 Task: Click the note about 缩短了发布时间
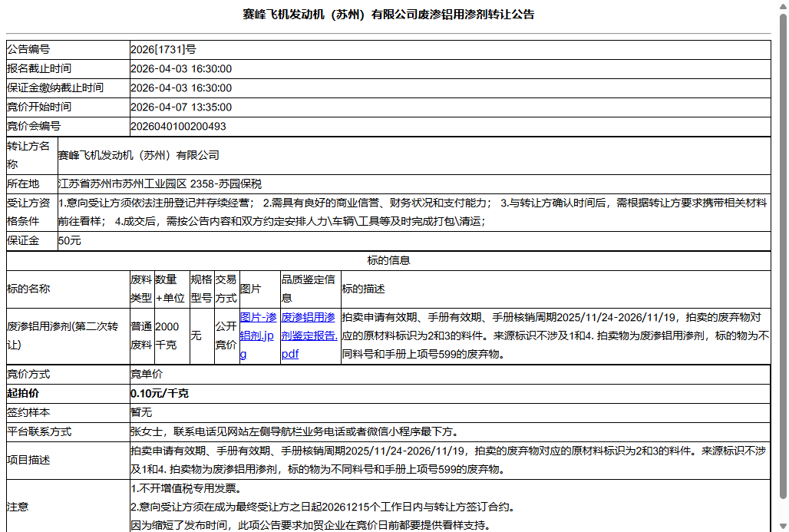point(310,525)
